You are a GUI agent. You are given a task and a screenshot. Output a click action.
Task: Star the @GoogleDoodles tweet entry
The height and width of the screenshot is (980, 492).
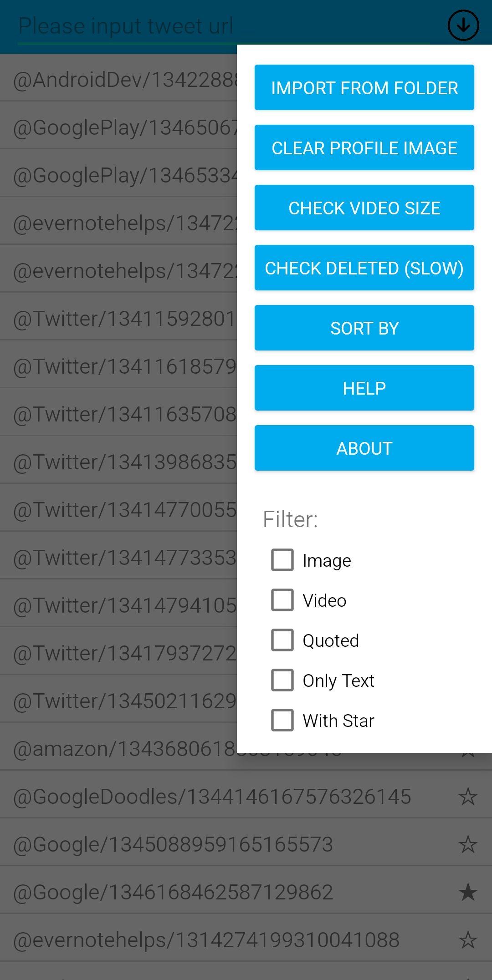[468, 797]
